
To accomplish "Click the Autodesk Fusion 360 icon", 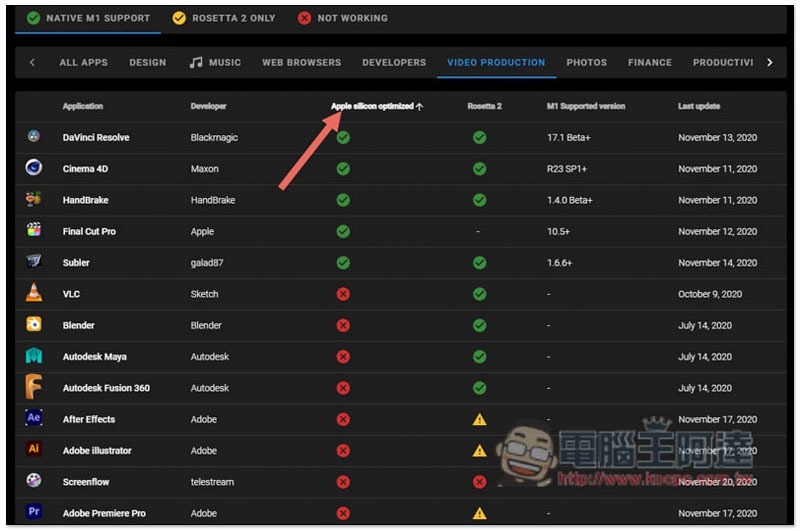I will click(34, 386).
